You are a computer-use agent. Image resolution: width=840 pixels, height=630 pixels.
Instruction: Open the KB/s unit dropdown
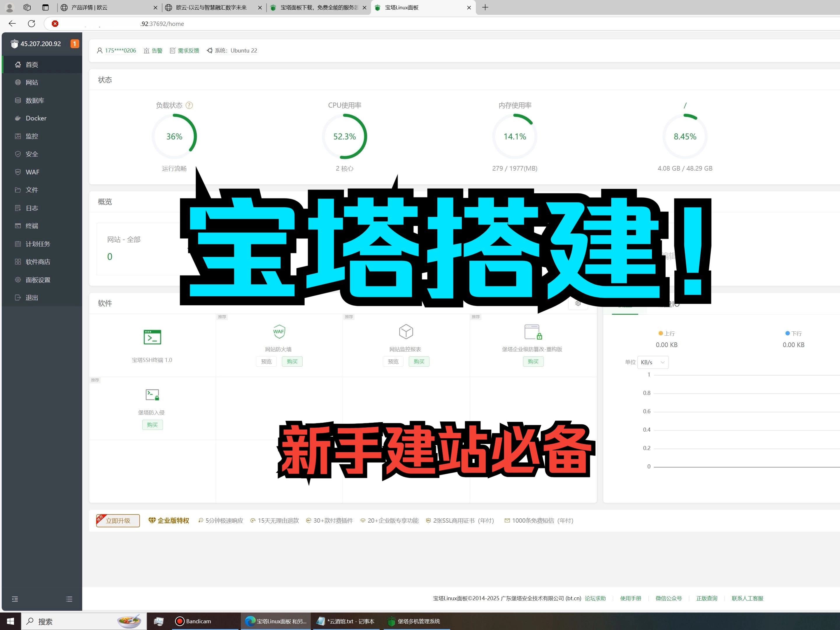click(x=653, y=362)
